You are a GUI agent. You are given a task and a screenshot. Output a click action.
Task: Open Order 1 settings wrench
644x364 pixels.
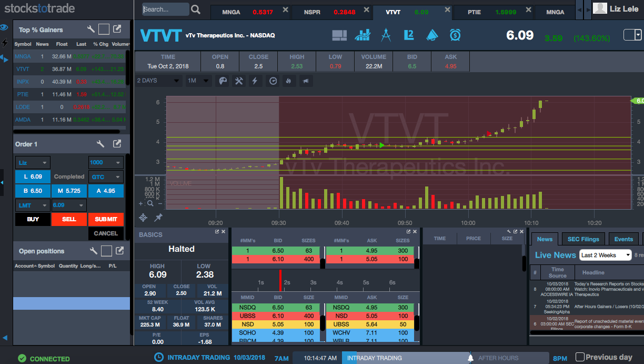100,144
